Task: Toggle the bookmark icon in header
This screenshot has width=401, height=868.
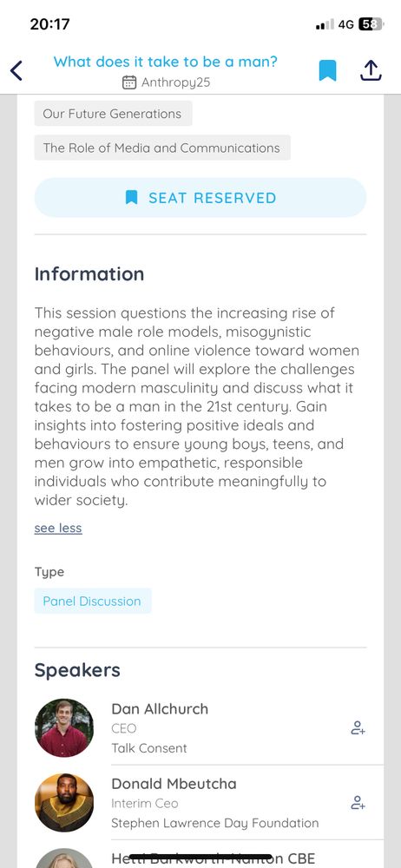Action: tap(327, 71)
